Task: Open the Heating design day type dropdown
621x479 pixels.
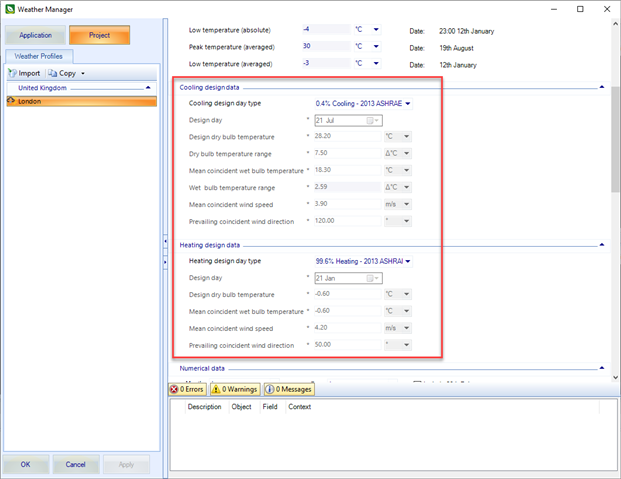Action: 363,261
